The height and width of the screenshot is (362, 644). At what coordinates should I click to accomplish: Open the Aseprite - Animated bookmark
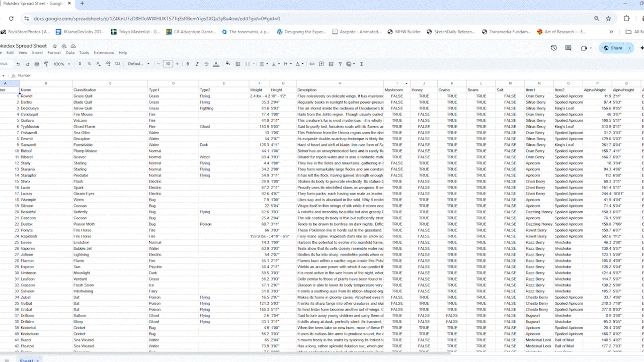[357, 32]
